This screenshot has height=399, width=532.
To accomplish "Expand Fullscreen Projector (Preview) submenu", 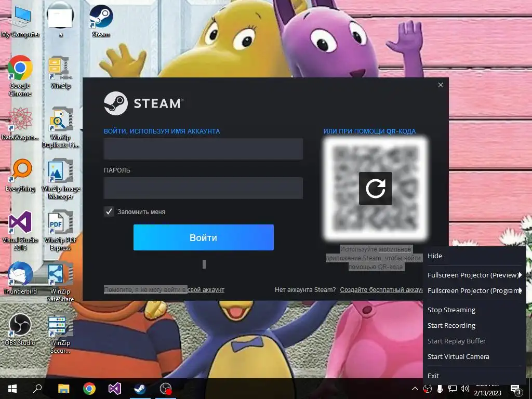I will tap(474, 275).
